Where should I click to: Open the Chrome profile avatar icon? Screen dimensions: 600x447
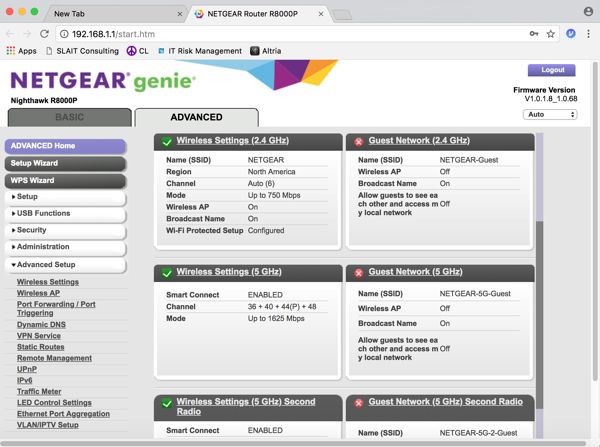(589, 11)
